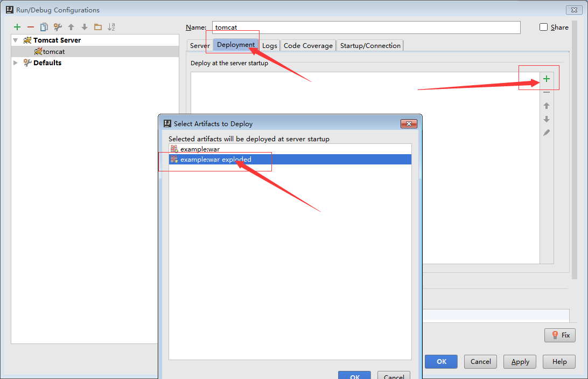
Task: Cancel the Run/Debug Configurations dialog
Action: (480, 362)
